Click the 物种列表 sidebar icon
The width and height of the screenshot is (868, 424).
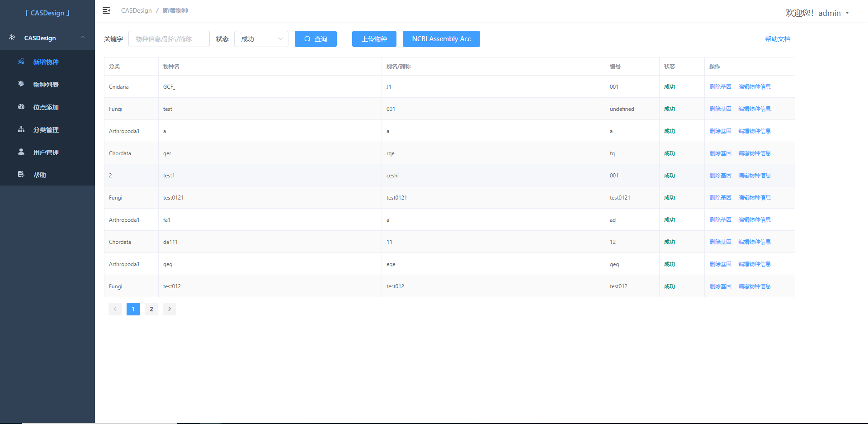[x=21, y=84]
